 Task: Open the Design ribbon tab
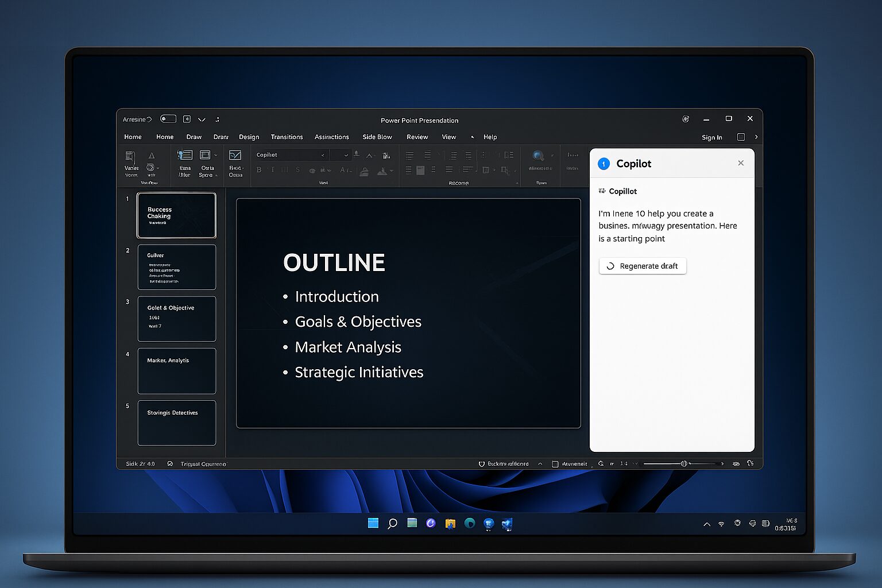(249, 137)
